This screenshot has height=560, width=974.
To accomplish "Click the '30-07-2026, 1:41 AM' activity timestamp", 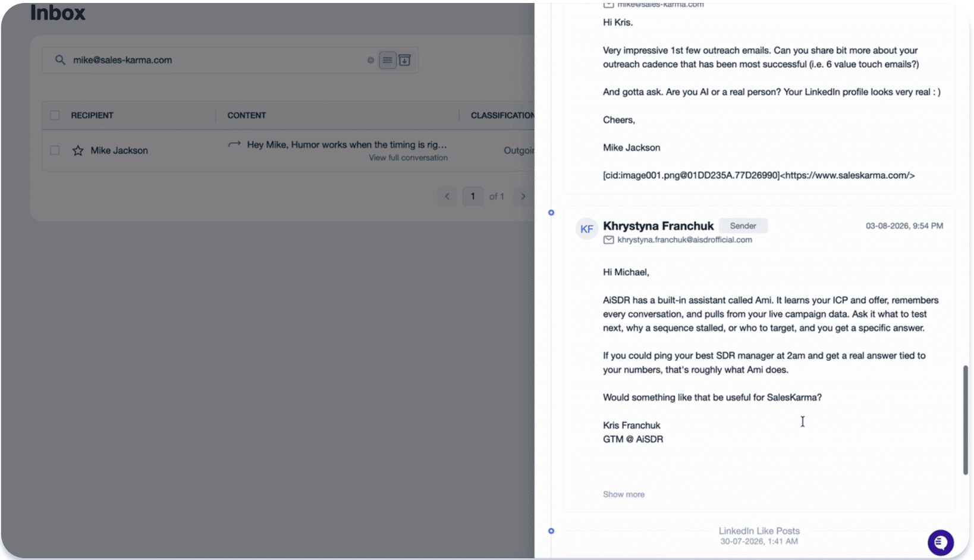I will (x=759, y=542).
